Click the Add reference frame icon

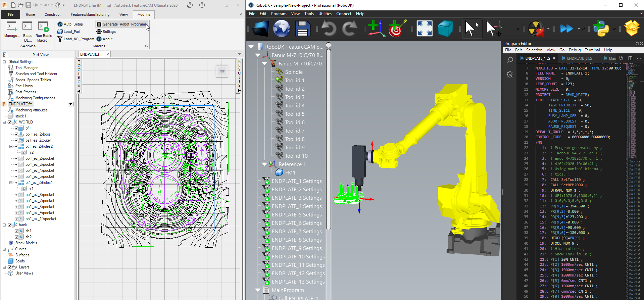pos(376,29)
